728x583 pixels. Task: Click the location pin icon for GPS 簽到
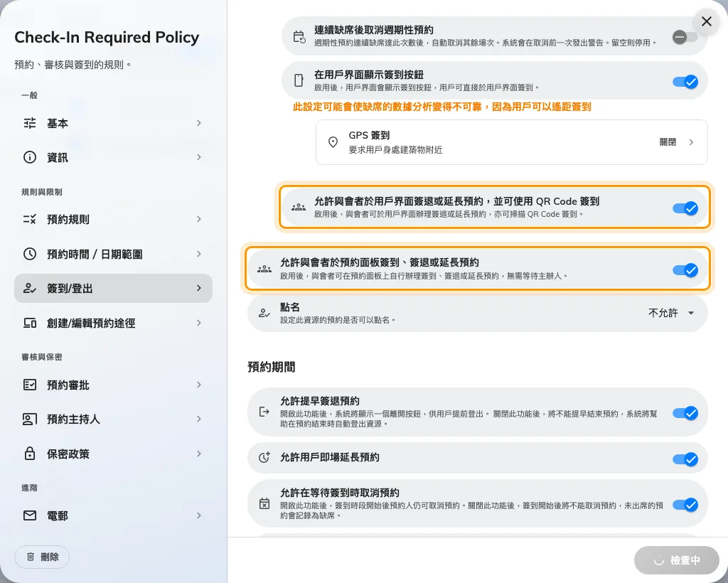tap(333, 142)
